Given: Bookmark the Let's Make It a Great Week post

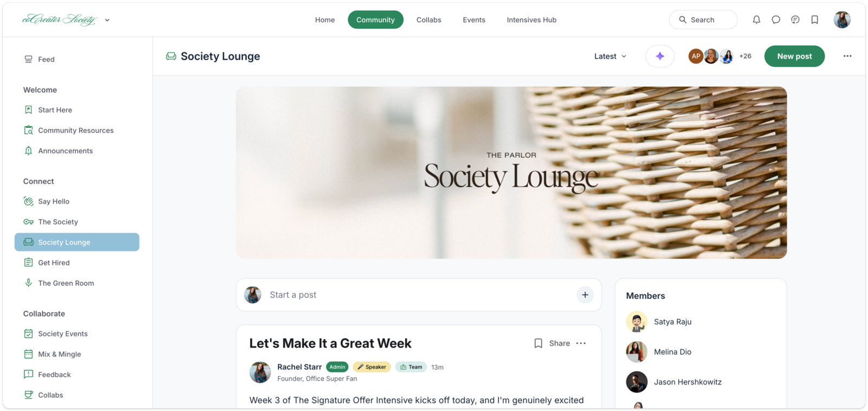Looking at the screenshot, I should [538, 343].
